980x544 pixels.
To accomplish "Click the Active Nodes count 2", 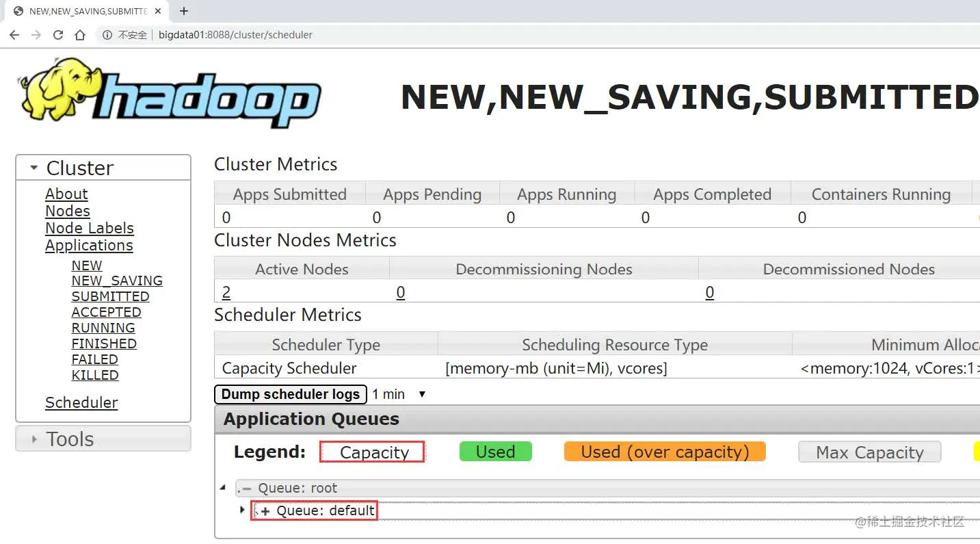I will [226, 293].
